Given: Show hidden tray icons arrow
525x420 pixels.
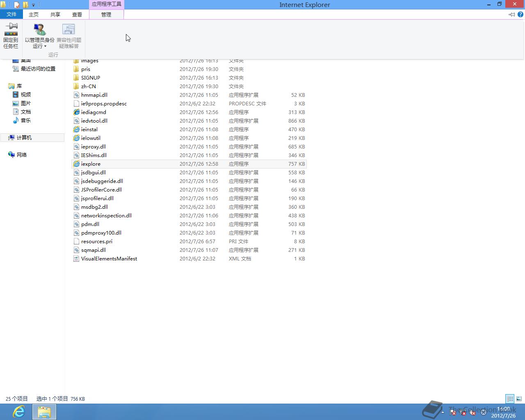Looking at the screenshot, I should (443, 412).
